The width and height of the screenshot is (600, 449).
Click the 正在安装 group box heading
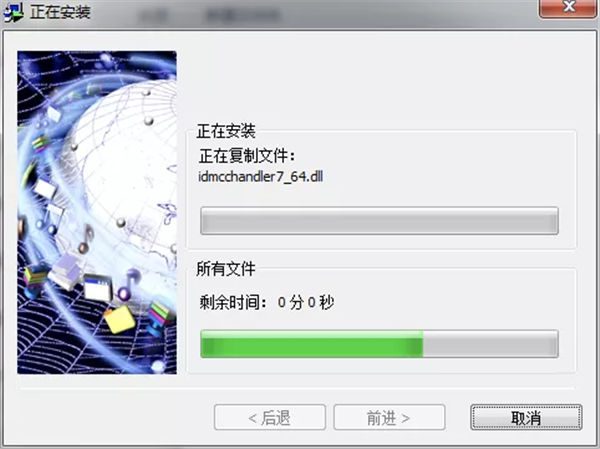point(226,131)
